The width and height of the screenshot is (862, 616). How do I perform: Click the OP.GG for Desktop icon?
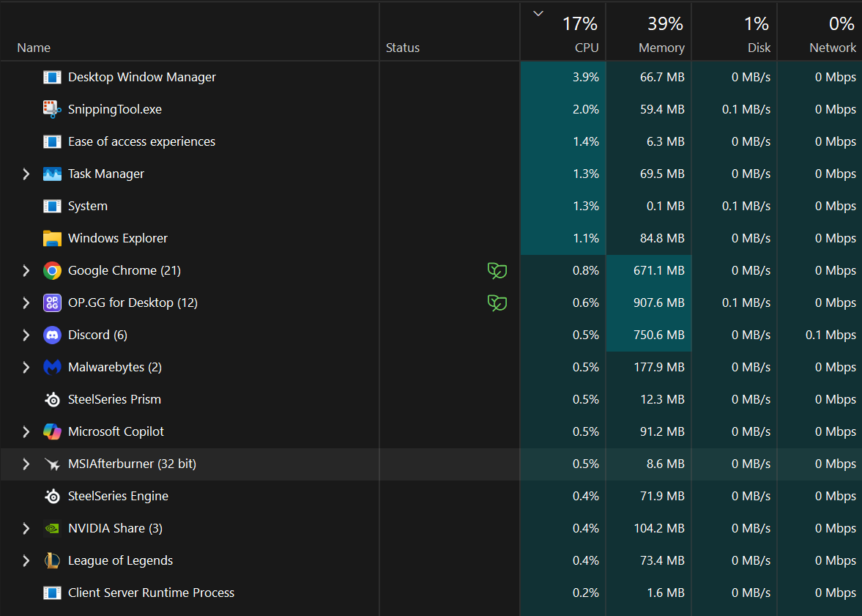pyautogui.click(x=52, y=303)
